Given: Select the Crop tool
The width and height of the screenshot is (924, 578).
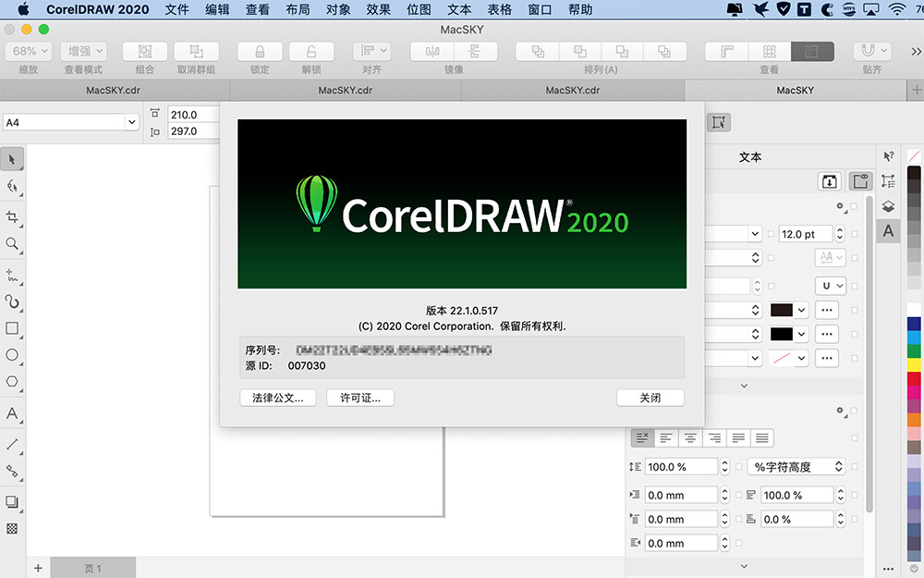Looking at the screenshot, I should [12, 217].
